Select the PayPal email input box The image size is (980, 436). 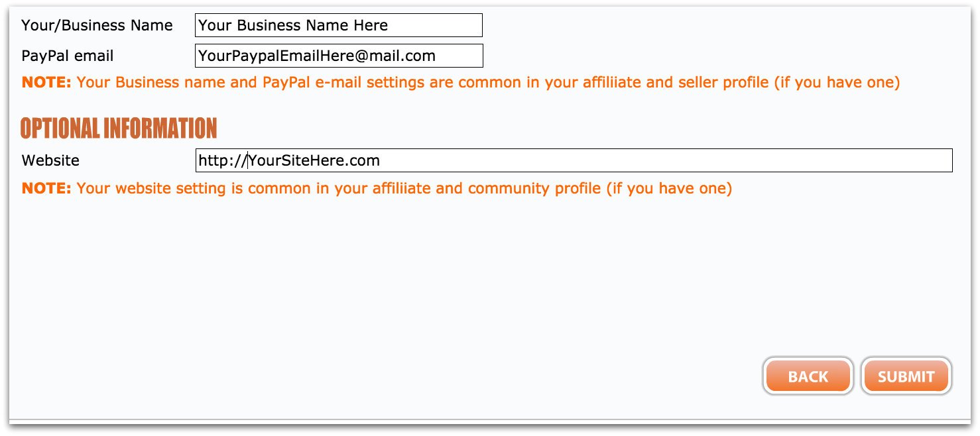tap(339, 56)
